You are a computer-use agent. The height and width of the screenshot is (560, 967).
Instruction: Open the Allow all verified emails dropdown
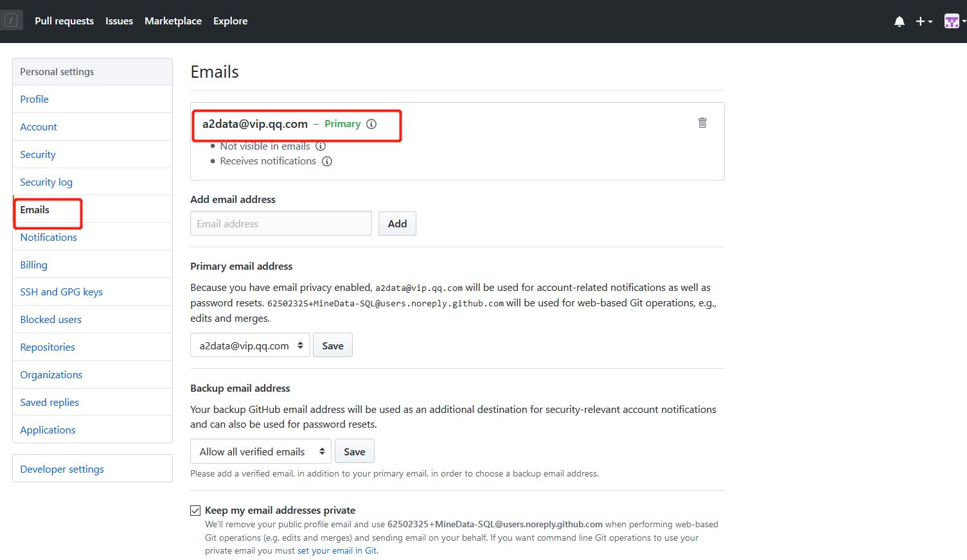tap(260, 451)
